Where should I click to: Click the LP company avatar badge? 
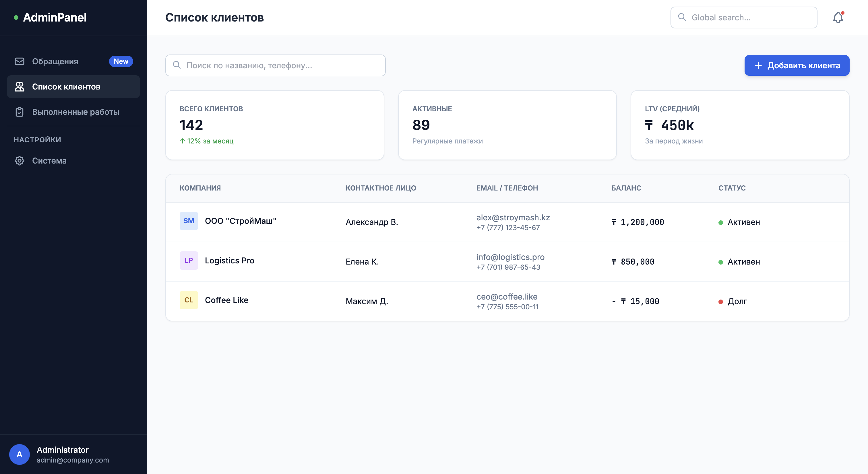(x=189, y=261)
